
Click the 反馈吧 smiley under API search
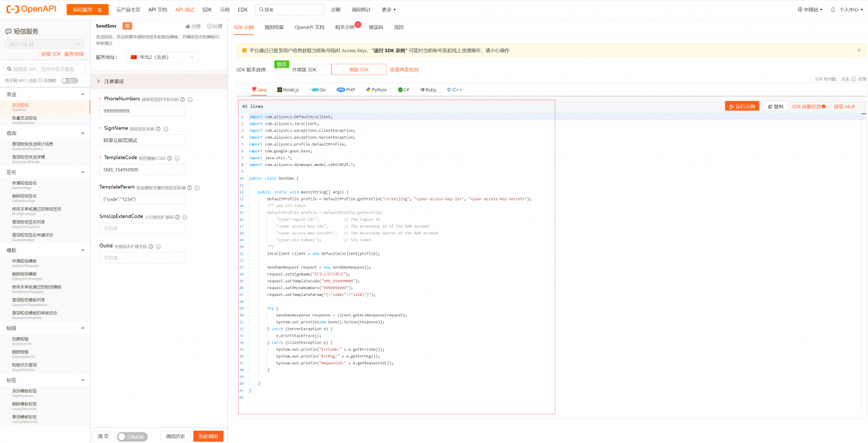coord(40,80)
